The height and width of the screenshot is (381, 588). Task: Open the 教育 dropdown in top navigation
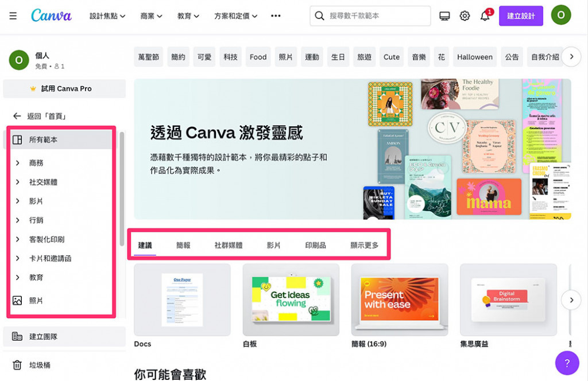point(188,15)
